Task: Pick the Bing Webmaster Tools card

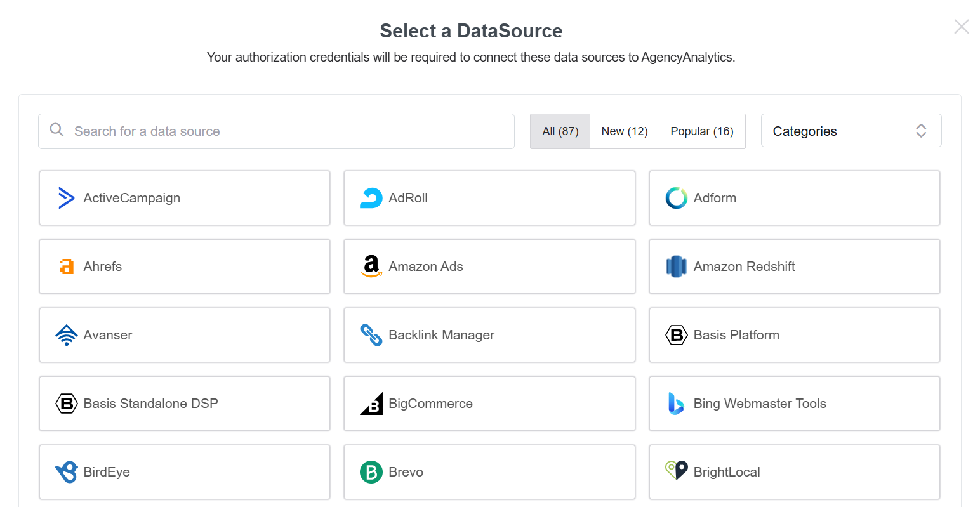Action: (x=795, y=404)
